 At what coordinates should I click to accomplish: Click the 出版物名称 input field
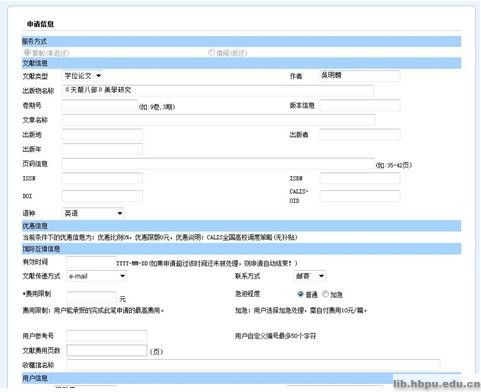(218, 90)
